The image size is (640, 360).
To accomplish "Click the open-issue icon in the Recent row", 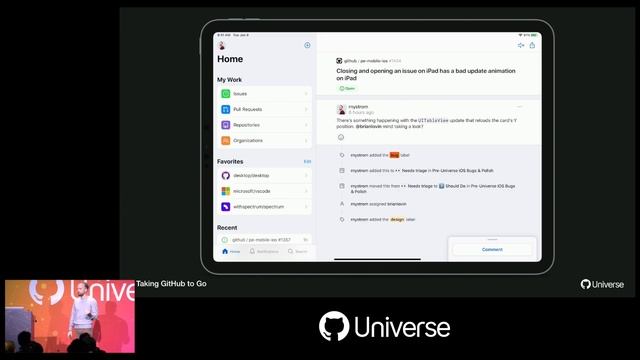I will tap(224, 240).
